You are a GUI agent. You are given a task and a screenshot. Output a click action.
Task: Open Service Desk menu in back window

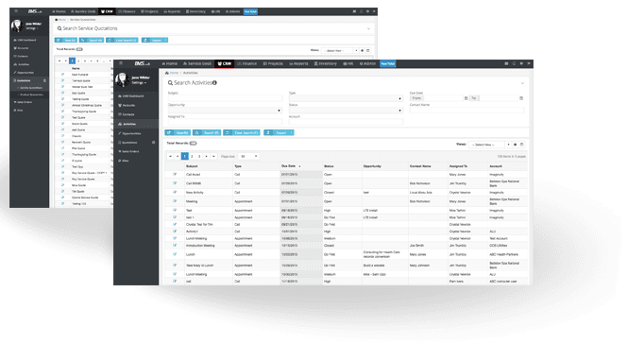point(83,11)
